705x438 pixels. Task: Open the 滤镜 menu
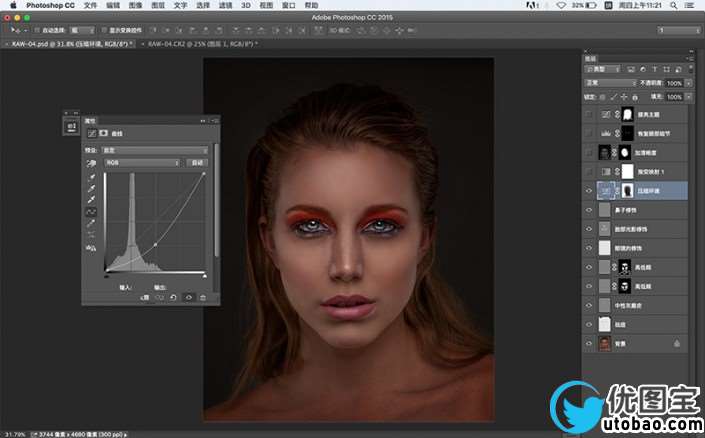tap(226, 5)
